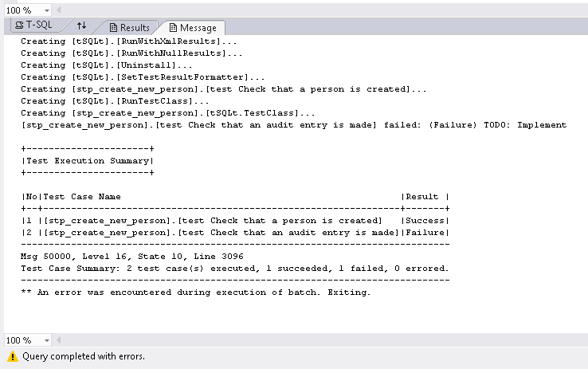Image resolution: width=588 pixels, height=369 pixels.
Task: Click the audit entry row marked Failure
Action: (234, 232)
